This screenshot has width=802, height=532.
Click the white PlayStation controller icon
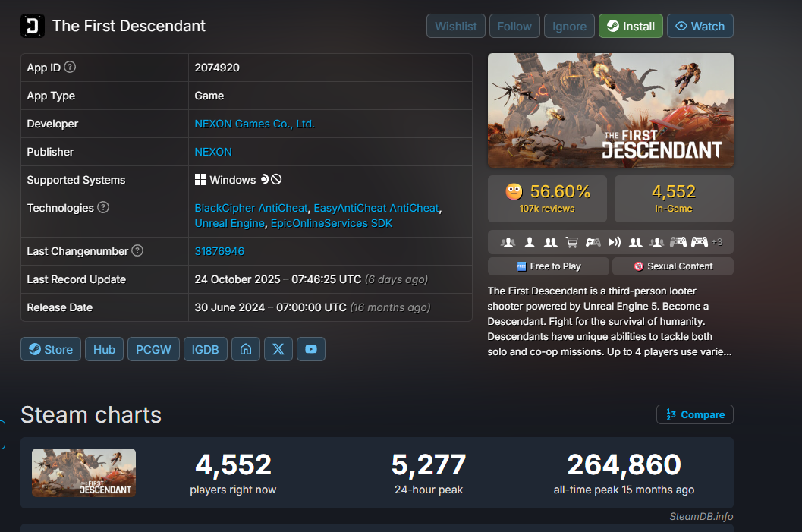700,242
